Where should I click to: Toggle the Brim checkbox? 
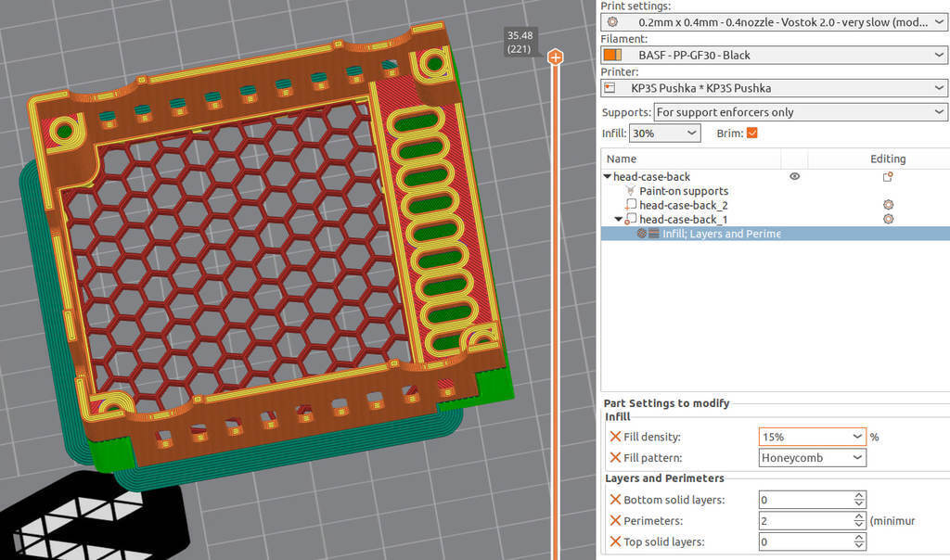pyautogui.click(x=751, y=134)
